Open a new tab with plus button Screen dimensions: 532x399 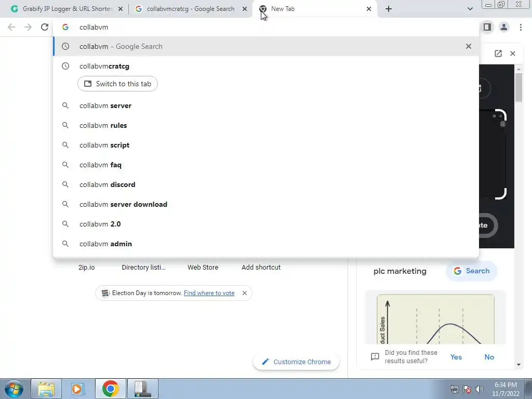[x=389, y=9]
